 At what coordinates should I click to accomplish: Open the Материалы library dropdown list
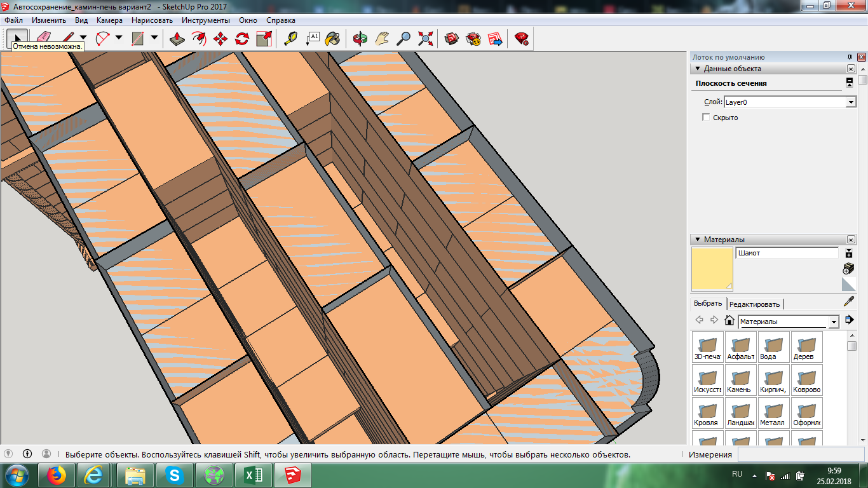click(x=834, y=322)
